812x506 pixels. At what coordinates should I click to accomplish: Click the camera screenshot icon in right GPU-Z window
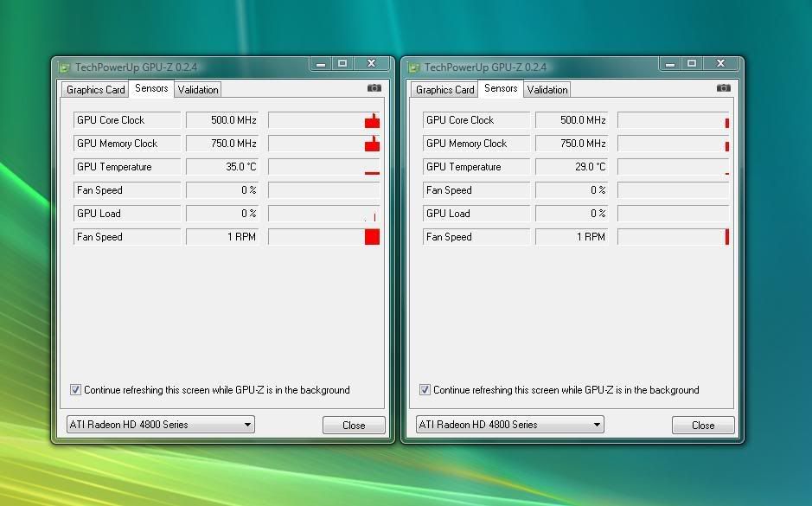tap(723, 87)
